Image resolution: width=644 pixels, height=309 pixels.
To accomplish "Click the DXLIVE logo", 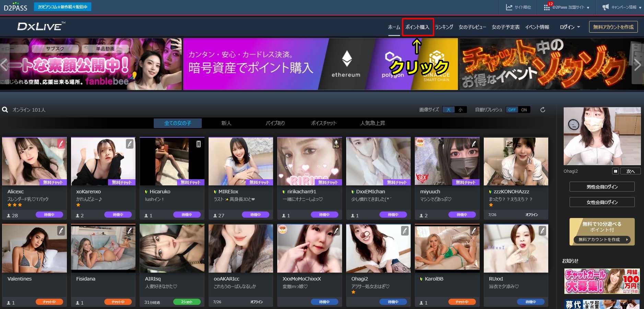I will click(x=41, y=26).
